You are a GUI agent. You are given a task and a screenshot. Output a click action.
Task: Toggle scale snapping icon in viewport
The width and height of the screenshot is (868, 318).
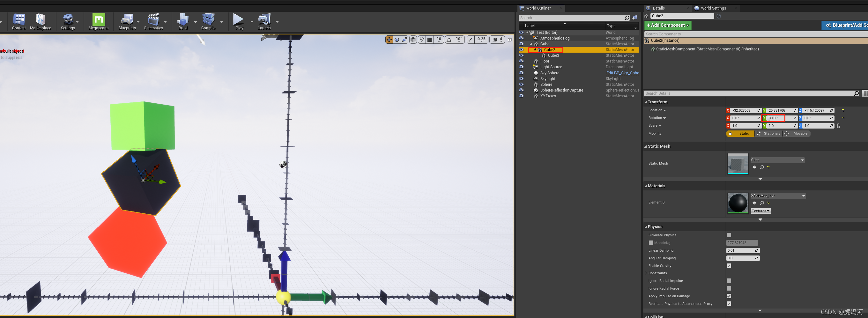click(x=471, y=40)
